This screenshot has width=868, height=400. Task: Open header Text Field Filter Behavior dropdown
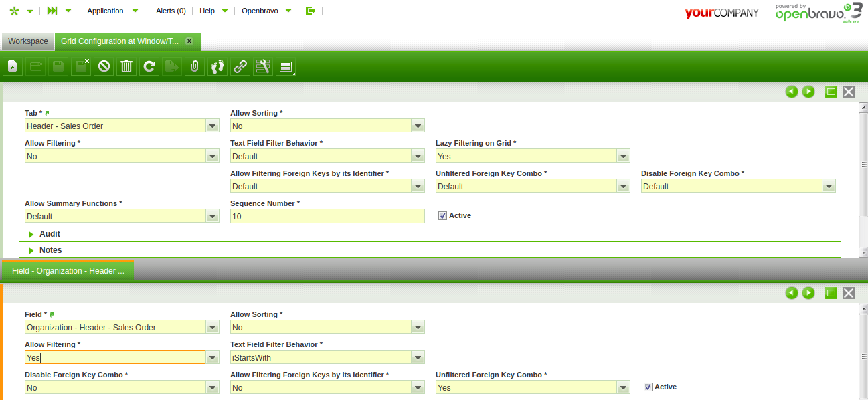(x=418, y=156)
